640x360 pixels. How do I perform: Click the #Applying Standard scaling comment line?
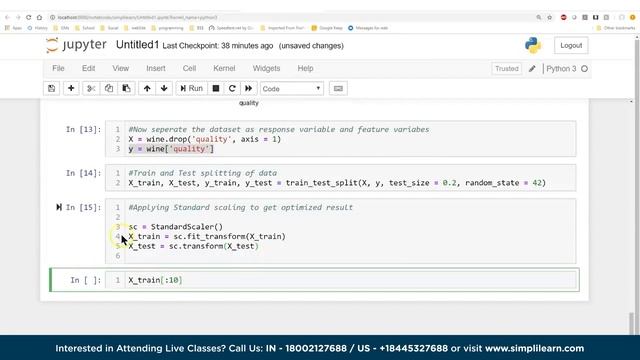click(240, 207)
